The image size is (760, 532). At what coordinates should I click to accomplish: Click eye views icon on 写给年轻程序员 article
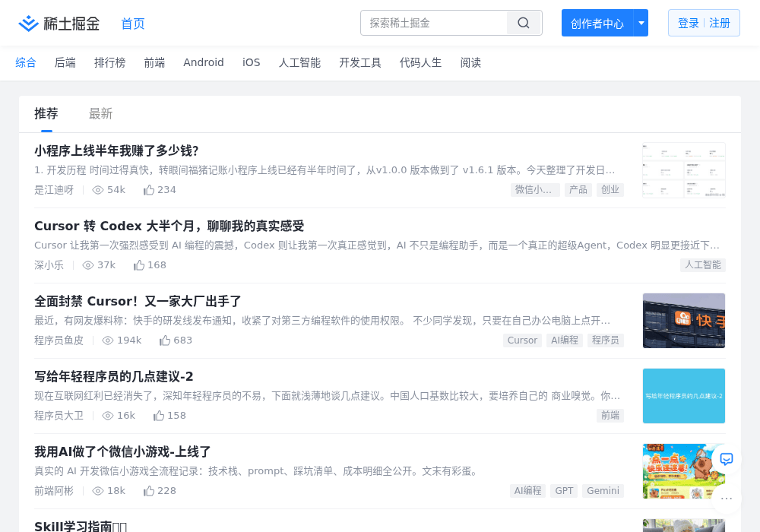point(108,416)
